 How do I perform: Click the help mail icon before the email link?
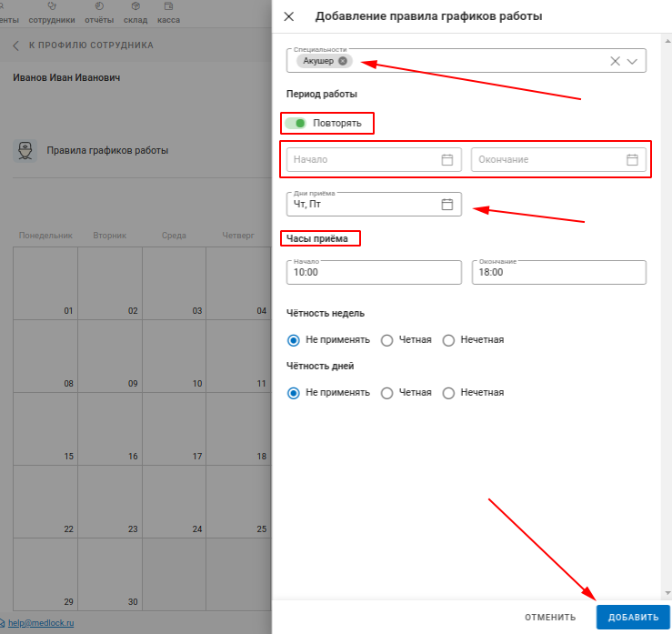coord(2,623)
